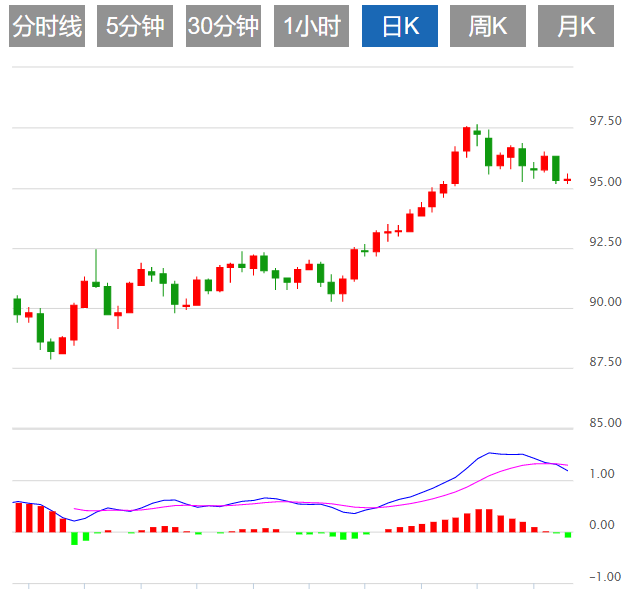
Task: Click the 85.00 price axis label
Action: tap(606, 423)
